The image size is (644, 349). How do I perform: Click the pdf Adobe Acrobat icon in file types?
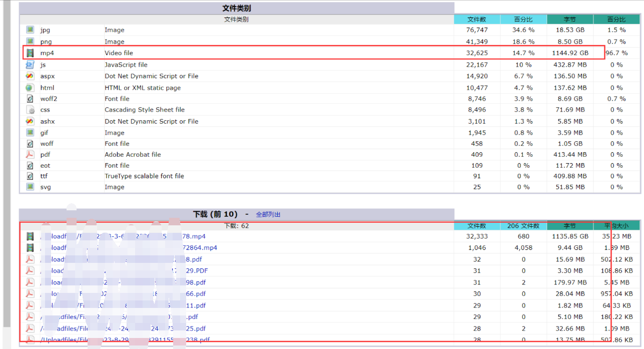click(30, 155)
